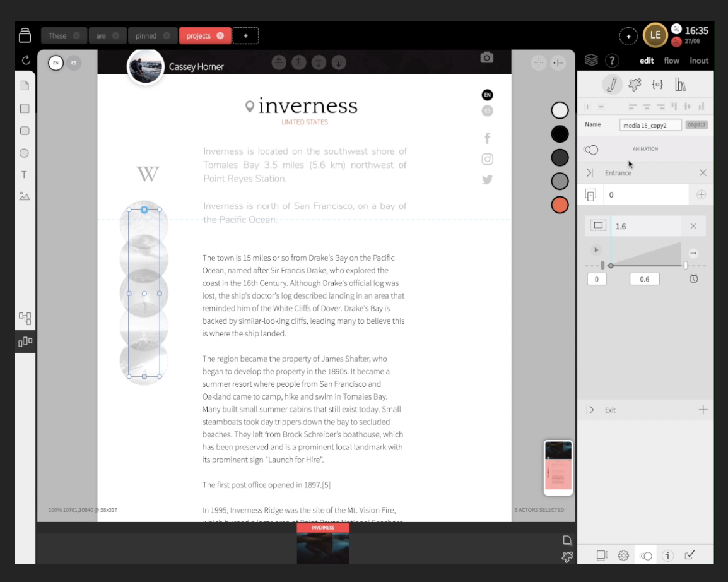Open the library books panel
The image size is (728, 582).
coord(680,85)
